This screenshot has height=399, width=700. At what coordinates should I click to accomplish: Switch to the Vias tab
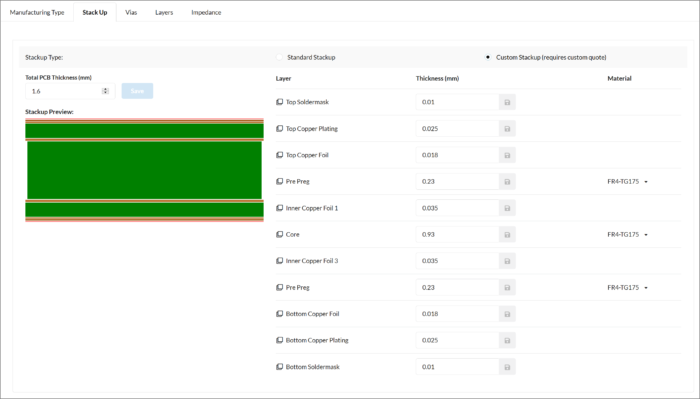click(x=131, y=12)
